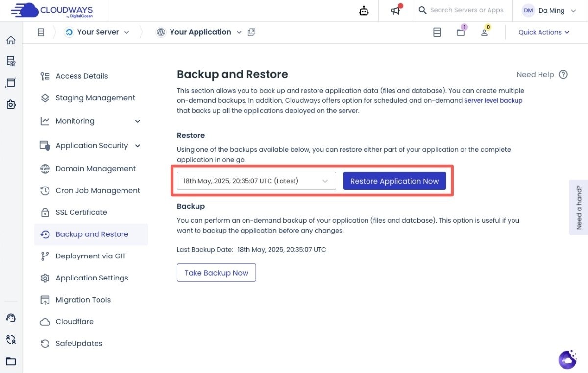Click the Restore Application Now button

pyautogui.click(x=394, y=181)
